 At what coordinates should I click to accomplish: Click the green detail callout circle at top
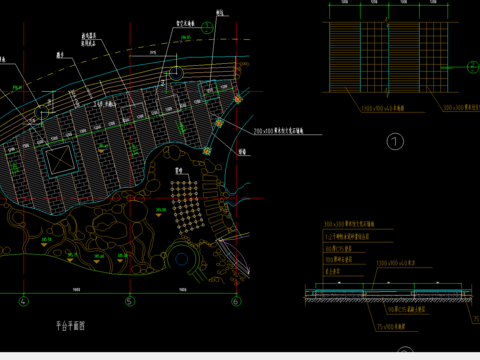point(207,28)
